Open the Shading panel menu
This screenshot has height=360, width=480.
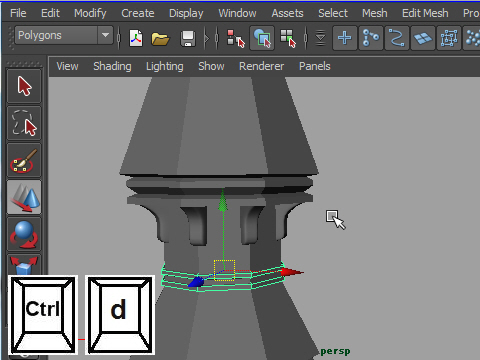pyautogui.click(x=112, y=66)
